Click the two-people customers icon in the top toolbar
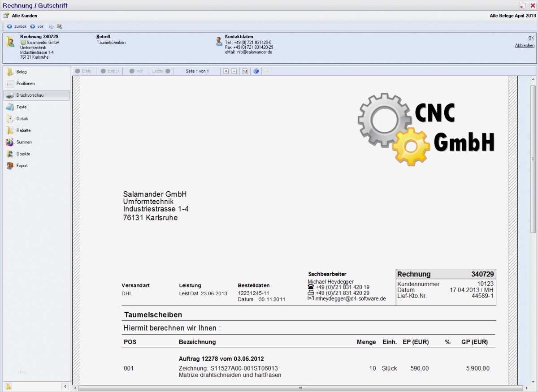Viewport: 538px width, 392px height. click(59, 26)
